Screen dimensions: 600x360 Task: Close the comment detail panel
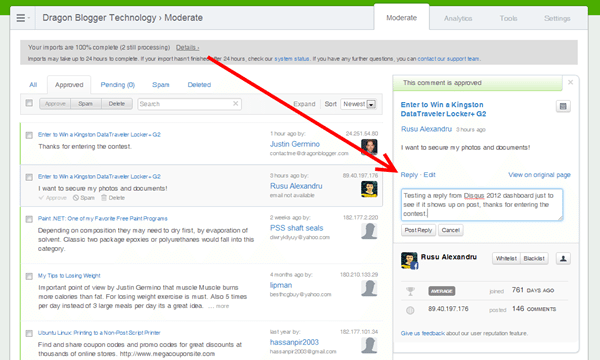[x=570, y=82]
